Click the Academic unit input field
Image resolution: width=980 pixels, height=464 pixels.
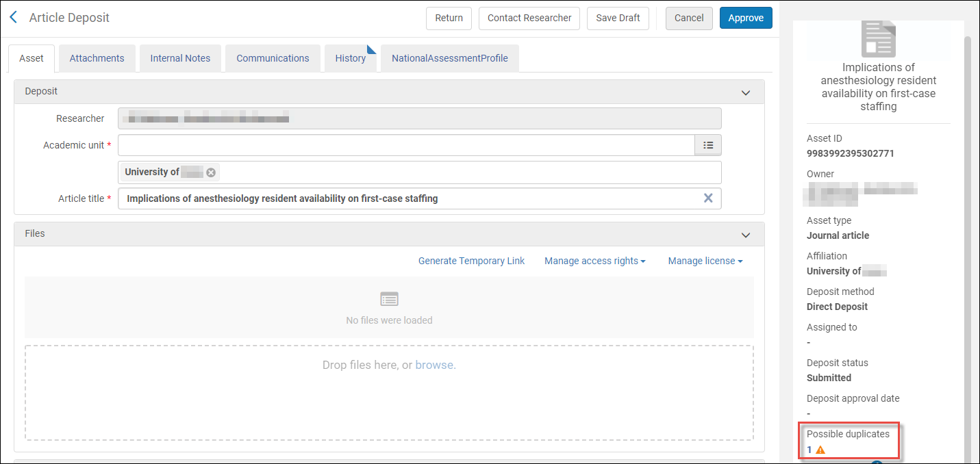point(406,145)
